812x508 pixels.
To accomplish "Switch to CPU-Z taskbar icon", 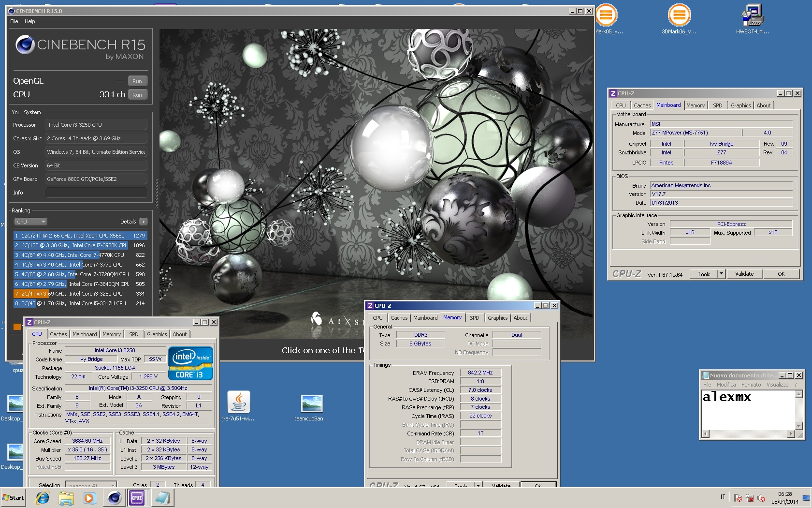I will [x=137, y=497].
